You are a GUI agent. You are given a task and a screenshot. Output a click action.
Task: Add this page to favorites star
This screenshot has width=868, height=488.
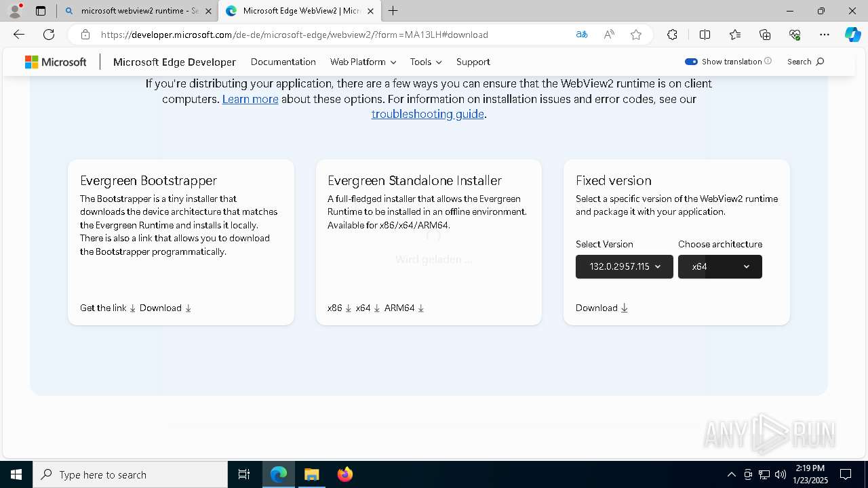click(x=636, y=35)
